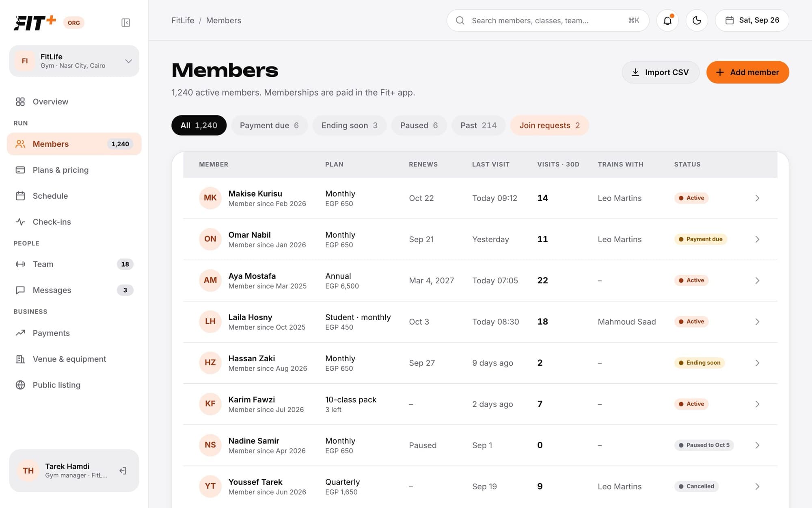Collapse the sidebar panel icon
The image size is (812, 508).
(x=126, y=23)
